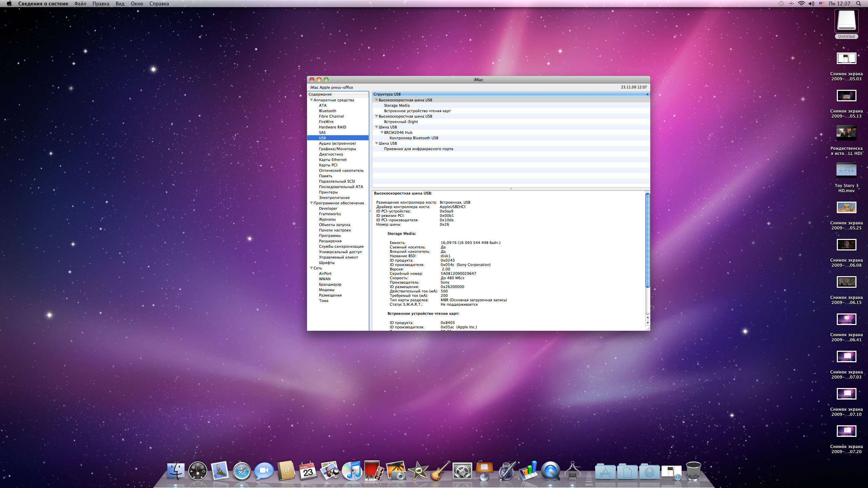Launch iMovie star icon in Dock
Screen dimensions: 868x488
(418, 471)
